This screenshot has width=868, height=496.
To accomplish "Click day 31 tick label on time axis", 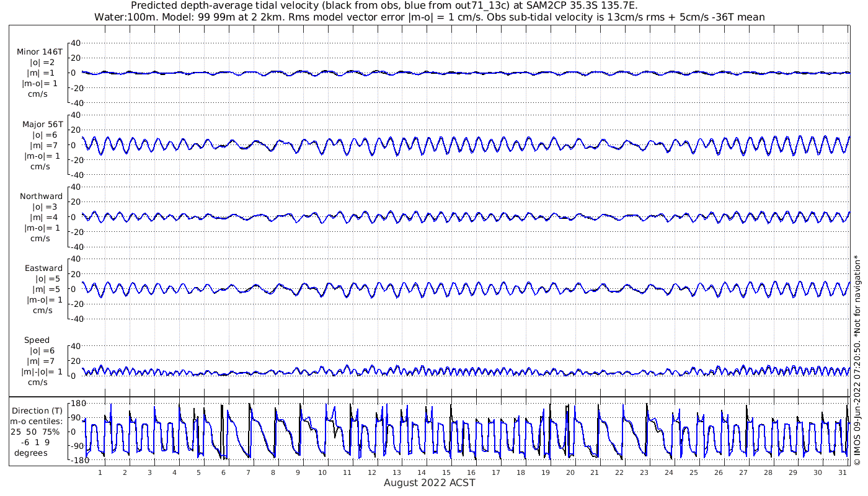I will pos(842,472).
